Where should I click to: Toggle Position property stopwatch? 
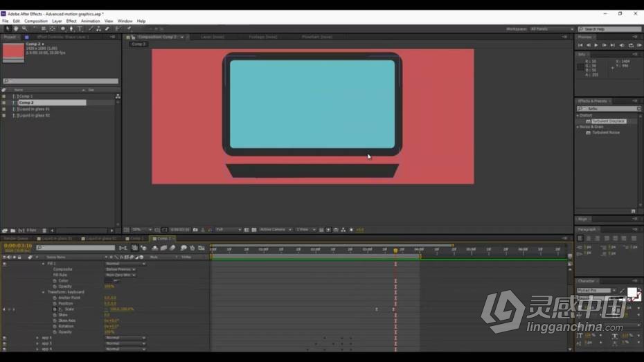55,303
